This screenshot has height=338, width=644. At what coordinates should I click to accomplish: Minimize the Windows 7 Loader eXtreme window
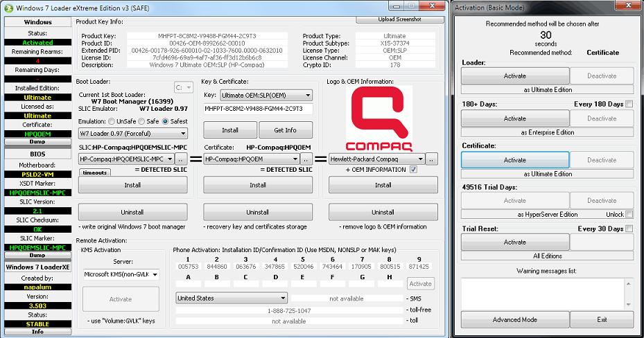tap(396, 6)
